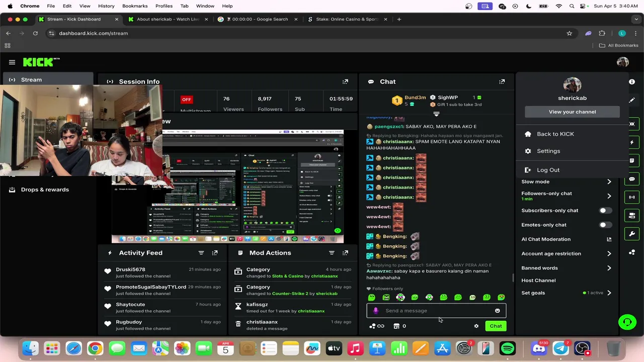Open Host Channel setting
This screenshot has height=362, width=644.
538,281
